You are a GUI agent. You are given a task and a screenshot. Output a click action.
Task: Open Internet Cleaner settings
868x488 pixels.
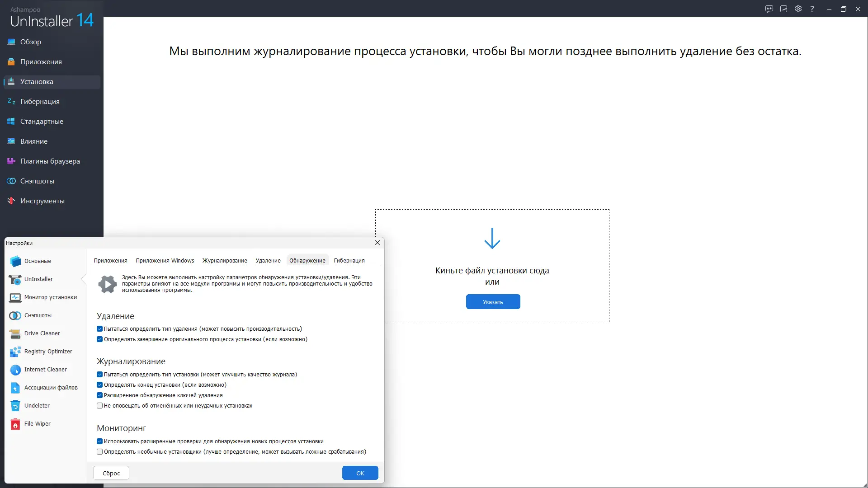coord(45,370)
